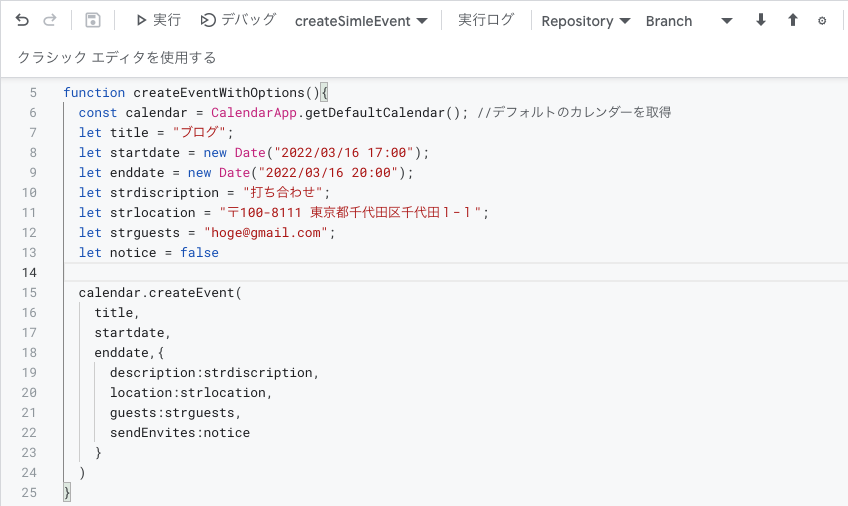This screenshot has width=848, height=506.
Task: Click the redo arrow icon
Action: pos(50,20)
